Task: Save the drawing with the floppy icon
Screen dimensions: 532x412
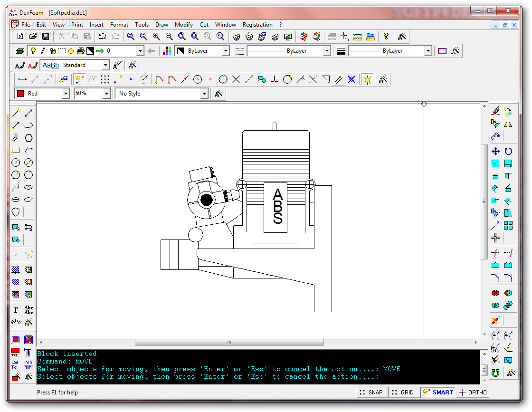Action: point(46,36)
